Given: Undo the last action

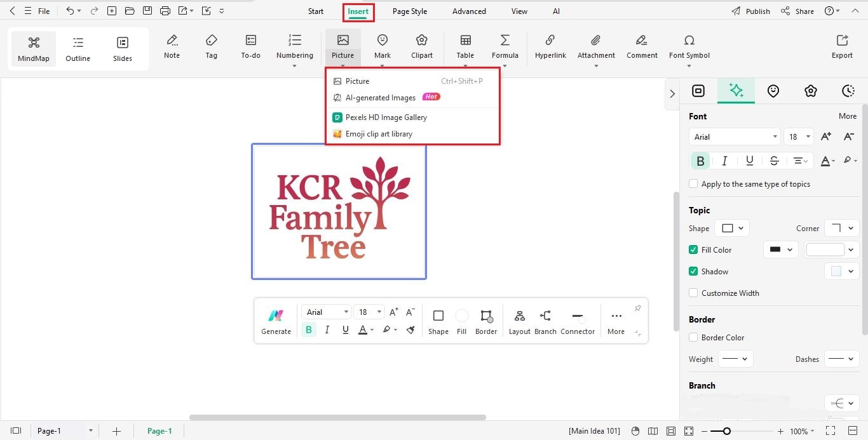Looking at the screenshot, I should point(70,11).
